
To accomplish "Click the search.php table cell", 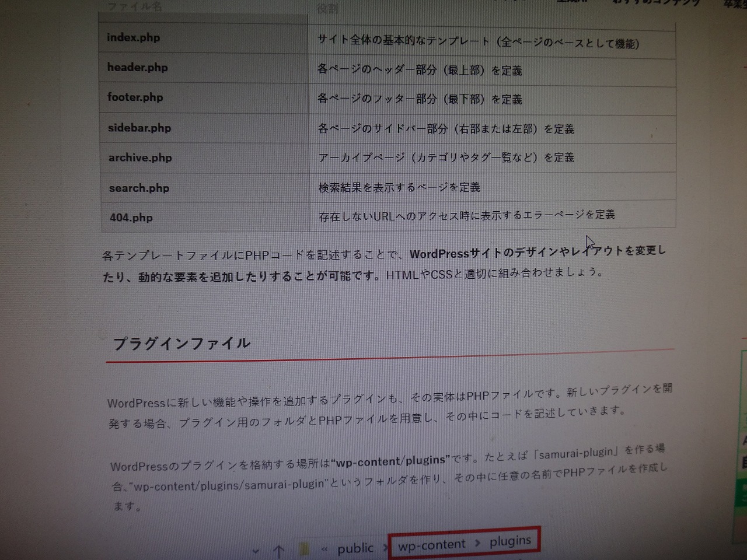I will [205, 188].
